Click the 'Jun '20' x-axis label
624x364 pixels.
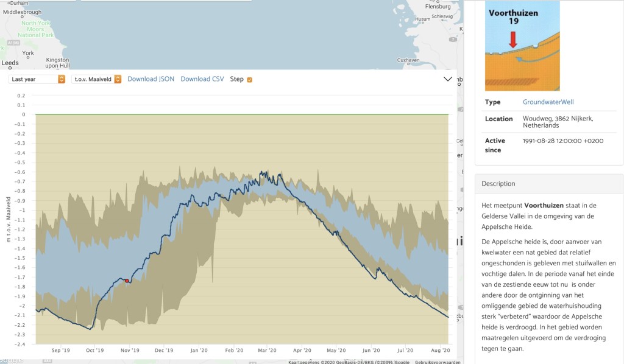pos(371,350)
